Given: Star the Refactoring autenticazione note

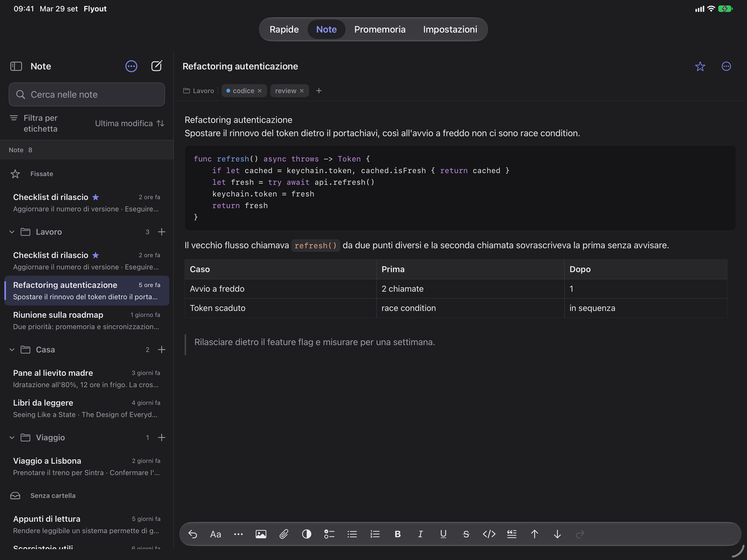Looking at the screenshot, I should point(700,66).
